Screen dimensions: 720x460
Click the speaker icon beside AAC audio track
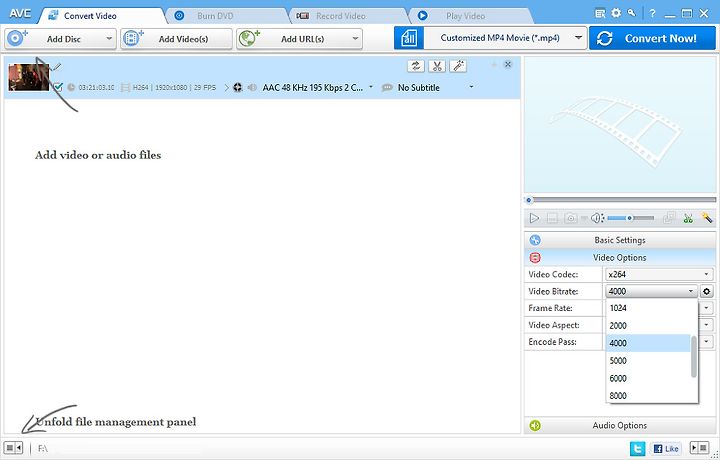tap(252, 87)
